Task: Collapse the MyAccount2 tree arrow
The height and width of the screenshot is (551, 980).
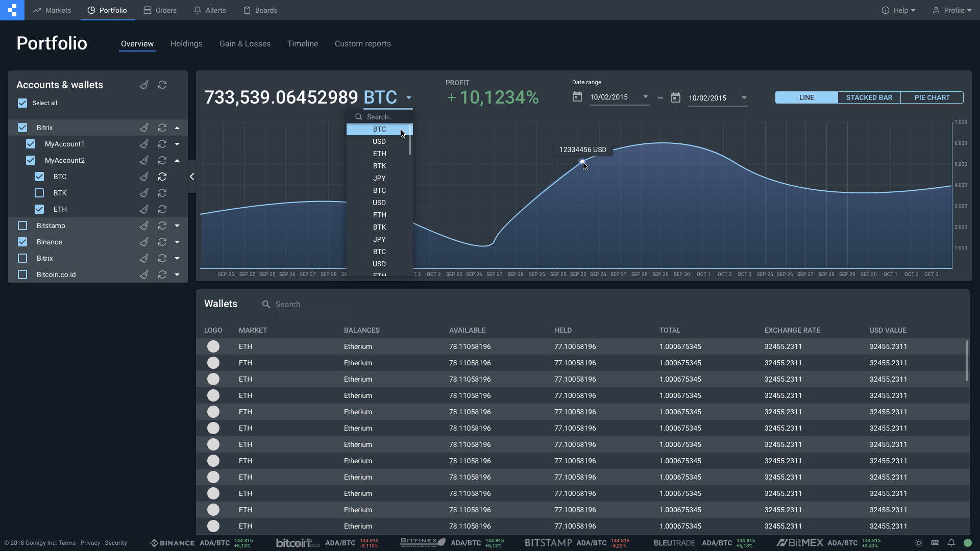Action: tap(177, 160)
